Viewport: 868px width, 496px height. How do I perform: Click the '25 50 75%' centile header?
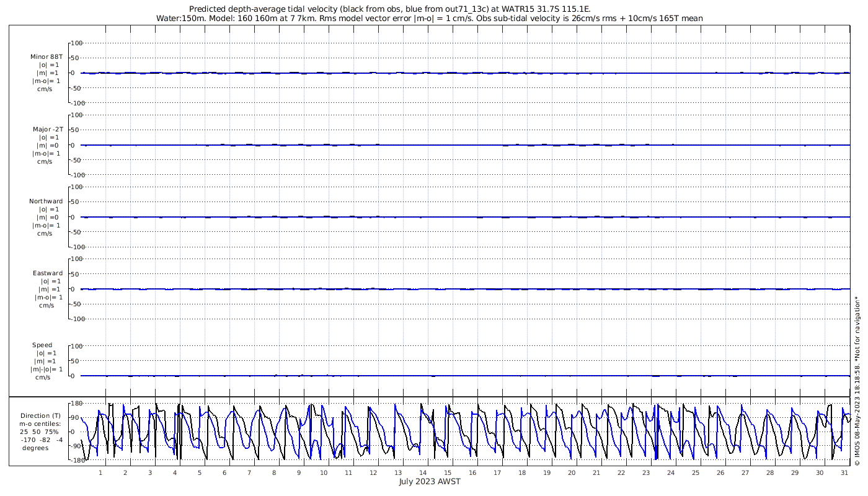[40, 432]
